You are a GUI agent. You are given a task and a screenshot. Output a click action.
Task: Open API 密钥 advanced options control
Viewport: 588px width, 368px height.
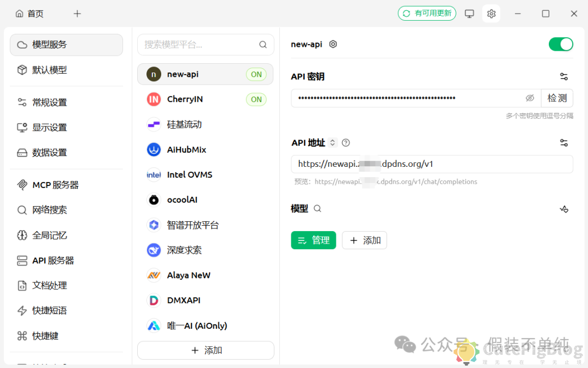pyautogui.click(x=564, y=76)
